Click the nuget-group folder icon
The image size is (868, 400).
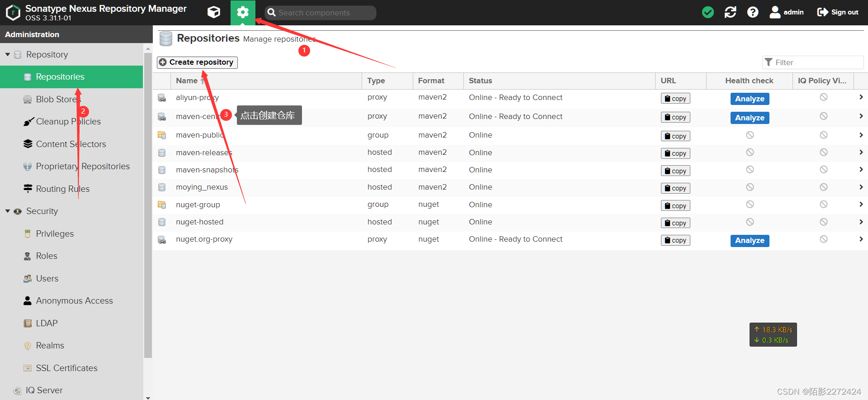coord(162,205)
